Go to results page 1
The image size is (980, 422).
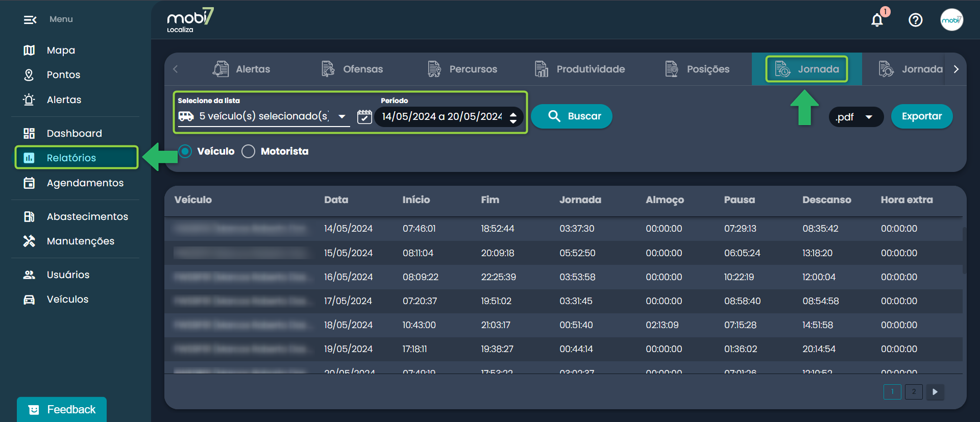pyautogui.click(x=892, y=392)
